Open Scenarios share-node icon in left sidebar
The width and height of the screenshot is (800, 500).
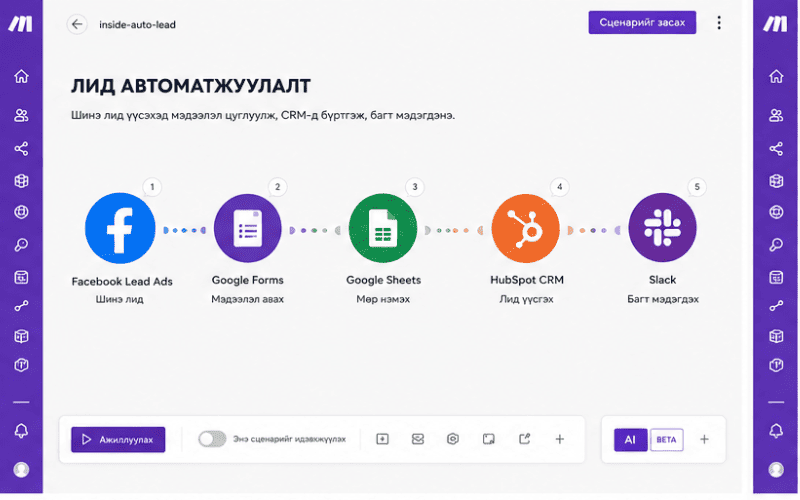click(21, 148)
